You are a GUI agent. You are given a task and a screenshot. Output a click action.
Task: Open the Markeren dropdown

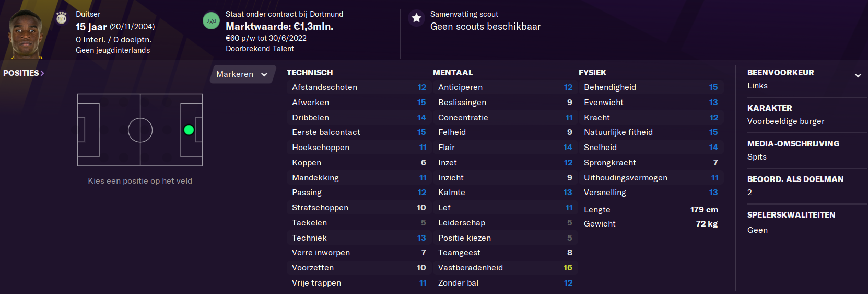(x=242, y=74)
